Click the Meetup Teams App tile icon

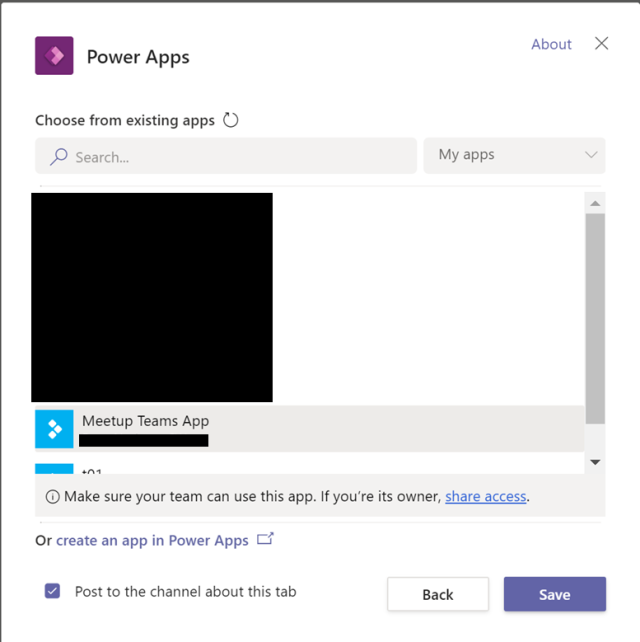pos(54,429)
